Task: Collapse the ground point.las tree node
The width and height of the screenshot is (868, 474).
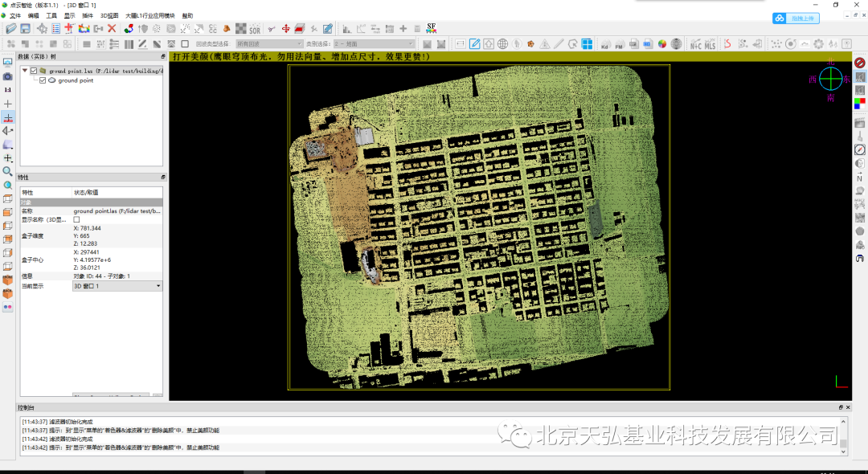Action: 25,71
